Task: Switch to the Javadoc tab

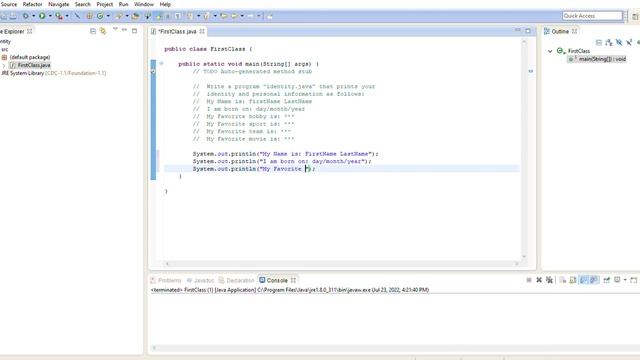Action: [x=200, y=280]
